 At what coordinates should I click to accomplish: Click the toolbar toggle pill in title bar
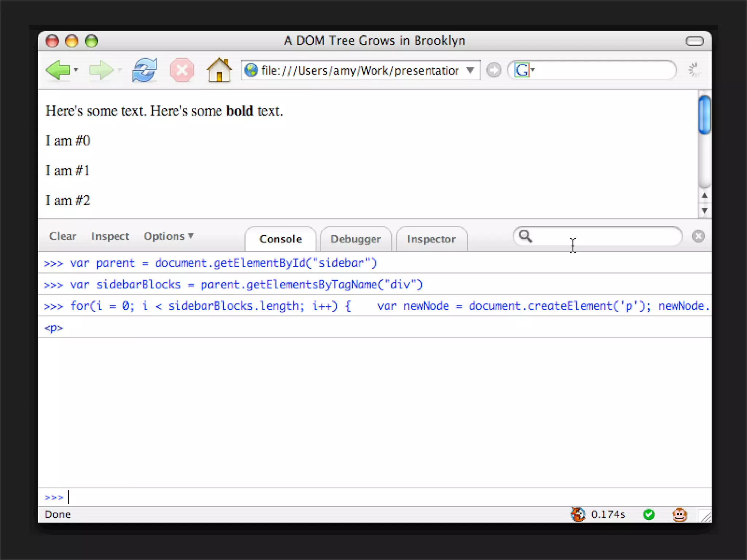694,41
